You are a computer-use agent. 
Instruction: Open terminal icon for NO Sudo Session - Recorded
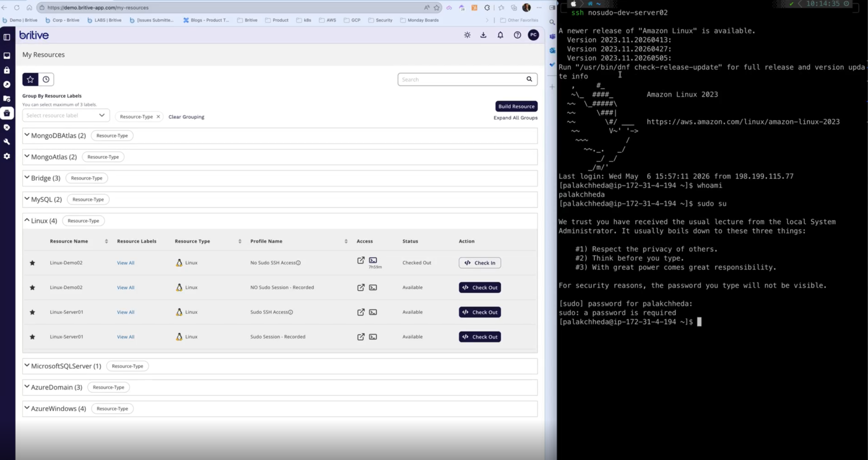373,287
